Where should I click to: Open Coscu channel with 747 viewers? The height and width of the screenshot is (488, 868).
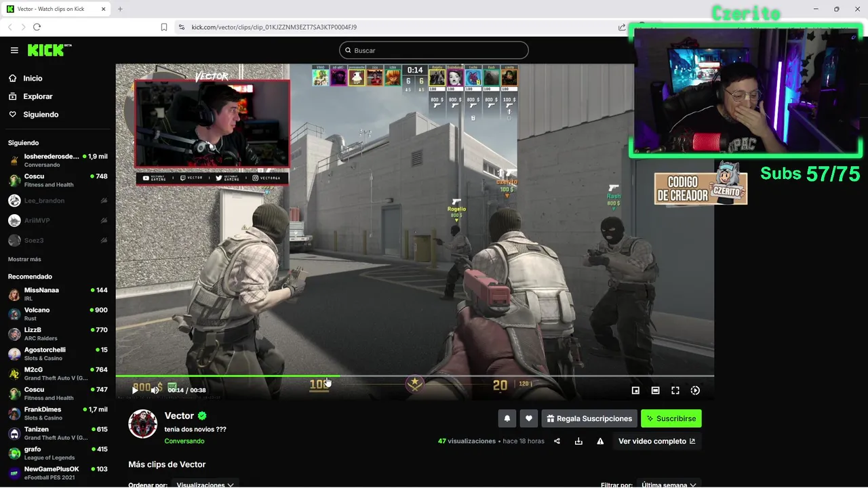(58, 394)
